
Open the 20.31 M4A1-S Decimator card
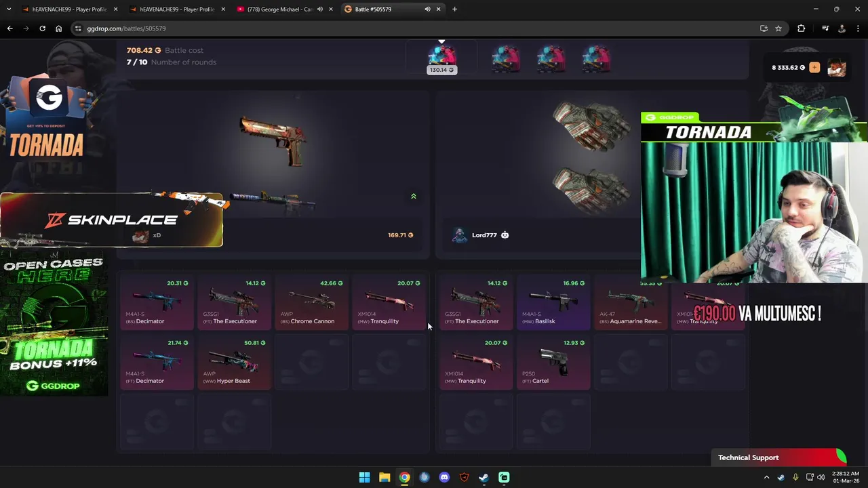click(157, 302)
